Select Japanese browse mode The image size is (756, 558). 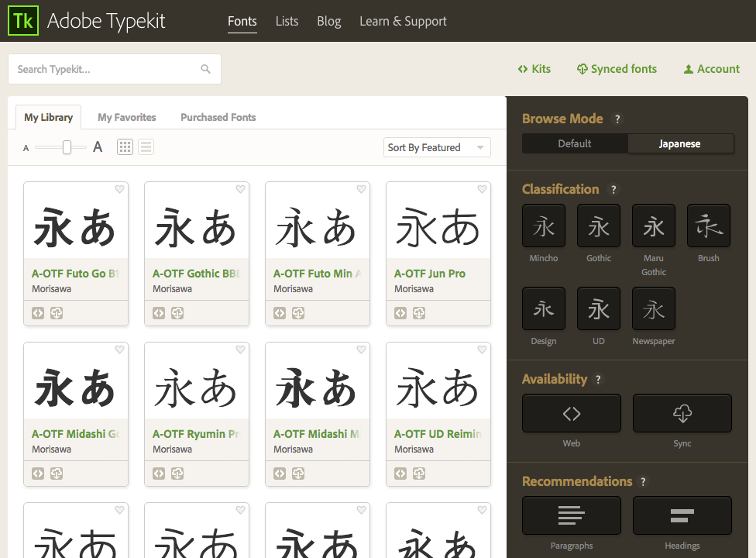[x=681, y=143]
